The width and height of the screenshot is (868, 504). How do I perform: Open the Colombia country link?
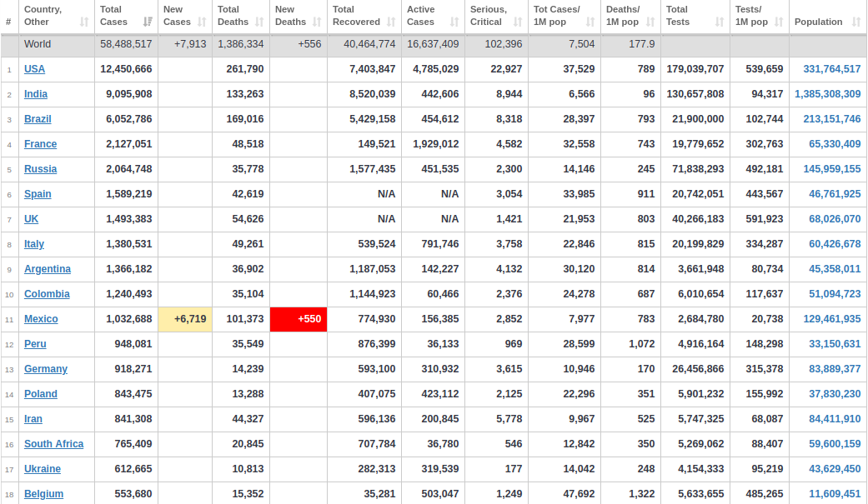click(47, 294)
